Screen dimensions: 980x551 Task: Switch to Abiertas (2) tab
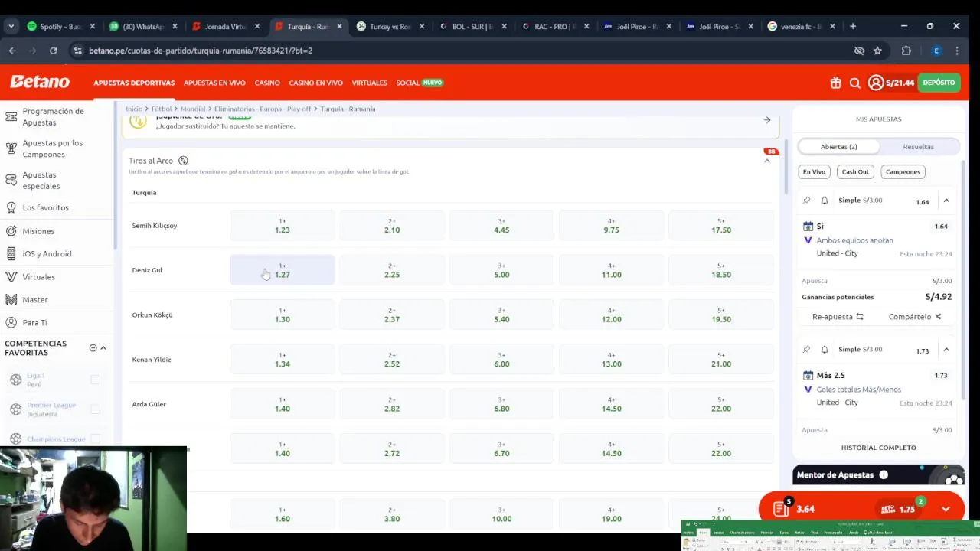(x=839, y=146)
